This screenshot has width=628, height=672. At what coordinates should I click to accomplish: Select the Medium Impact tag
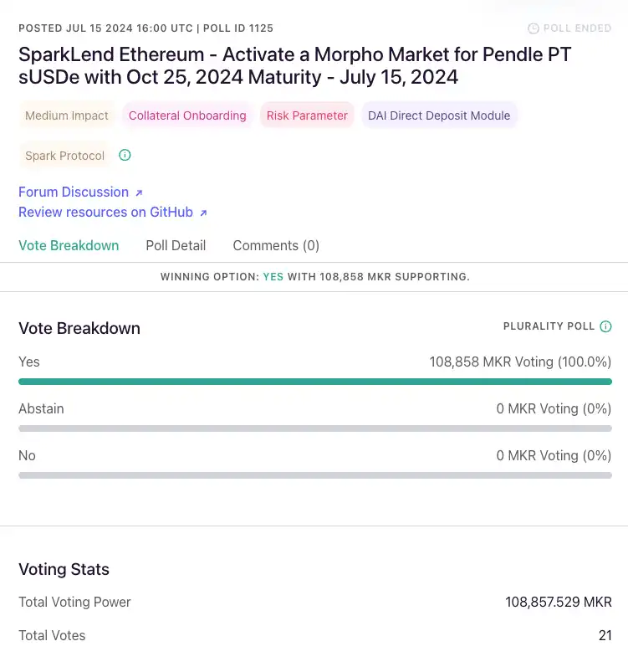tap(67, 115)
